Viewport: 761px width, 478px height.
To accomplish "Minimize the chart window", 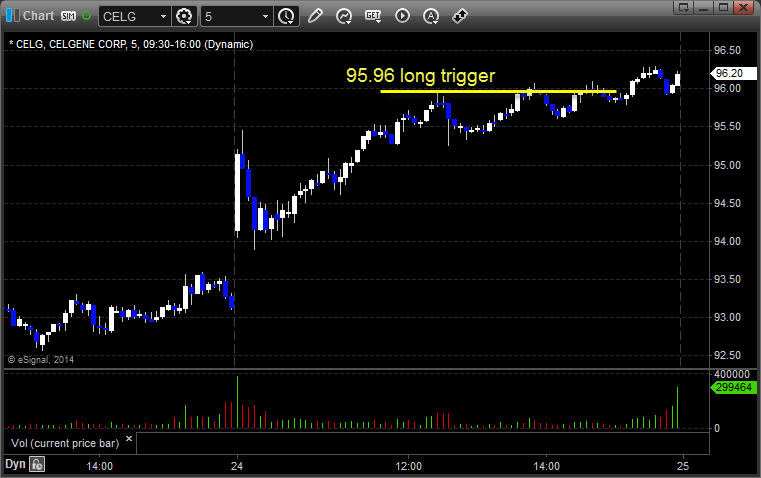I will tap(704, 7).
